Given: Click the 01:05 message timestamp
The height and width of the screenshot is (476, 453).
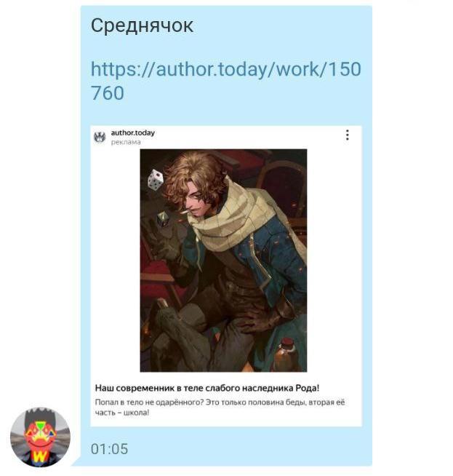Looking at the screenshot, I should pyautogui.click(x=110, y=448).
